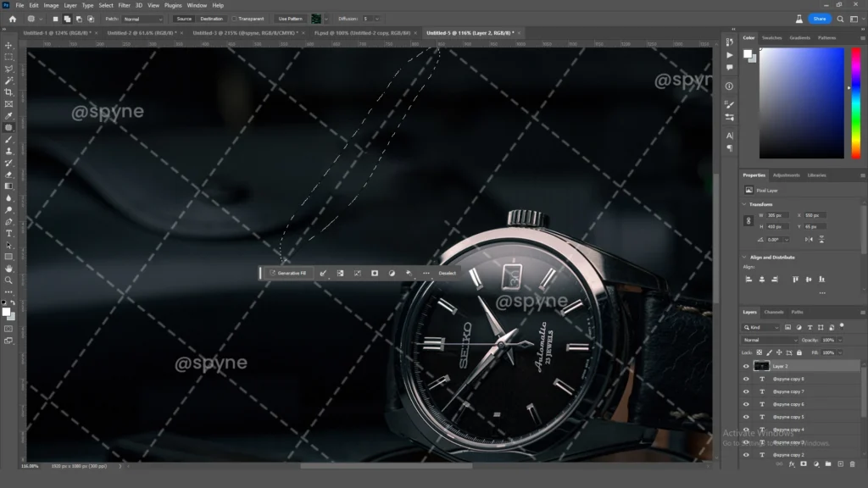This screenshot has height=488, width=868.
Task: Filter layers by type (T) icon
Action: point(810,328)
